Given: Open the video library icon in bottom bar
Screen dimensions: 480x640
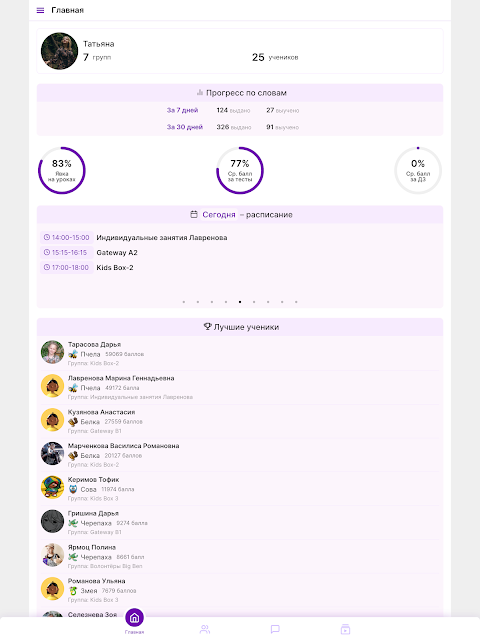Looking at the screenshot, I should tap(345, 629).
